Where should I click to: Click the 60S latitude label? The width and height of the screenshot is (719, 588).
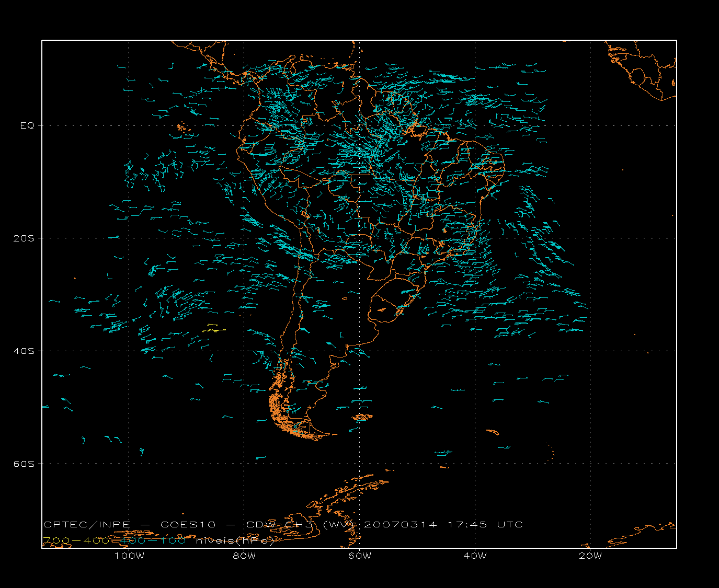point(24,464)
